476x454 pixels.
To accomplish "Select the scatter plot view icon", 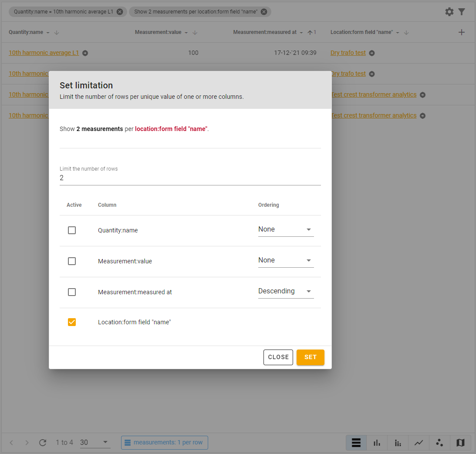I will coord(439,443).
